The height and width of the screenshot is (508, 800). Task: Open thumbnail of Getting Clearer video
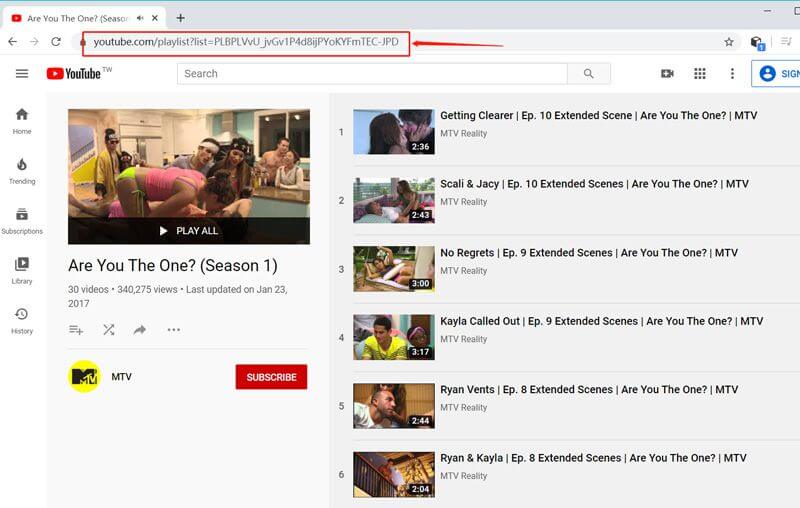coord(394,132)
